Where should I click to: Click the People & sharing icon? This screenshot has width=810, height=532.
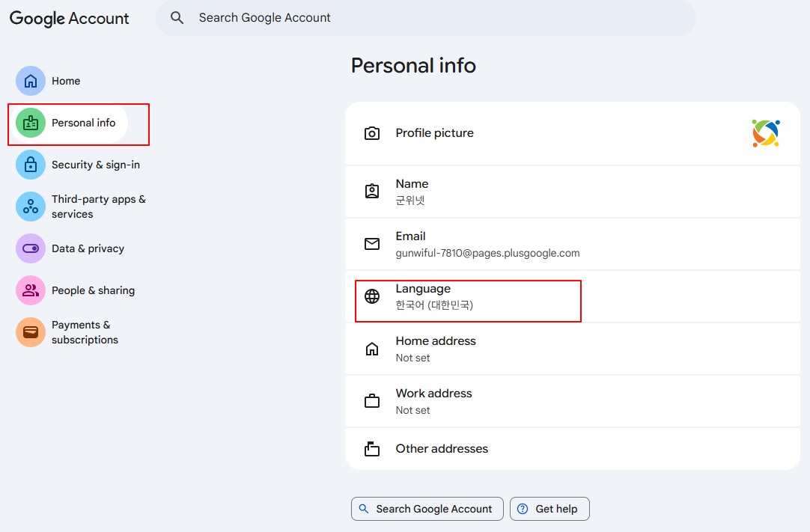pos(31,290)
